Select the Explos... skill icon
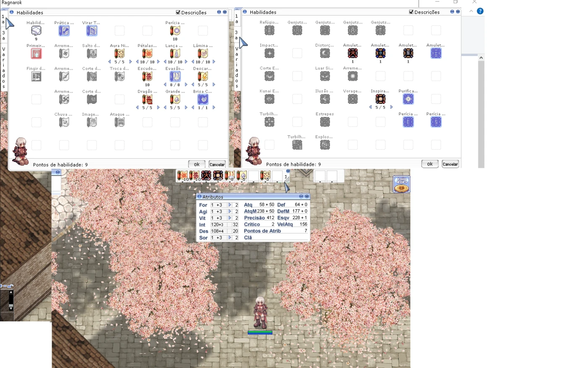588x368 pixels. tap(325, 145)
